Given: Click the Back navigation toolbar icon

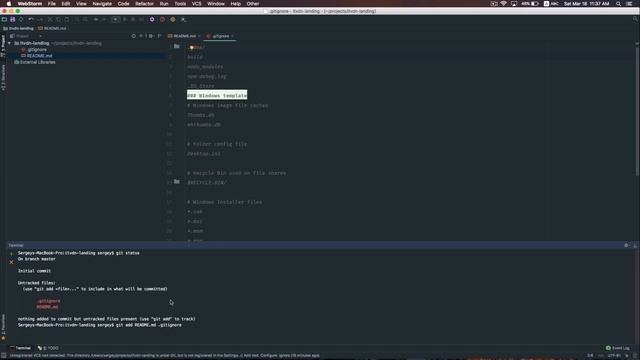Looking at the screenshot, I should (96, 19).
